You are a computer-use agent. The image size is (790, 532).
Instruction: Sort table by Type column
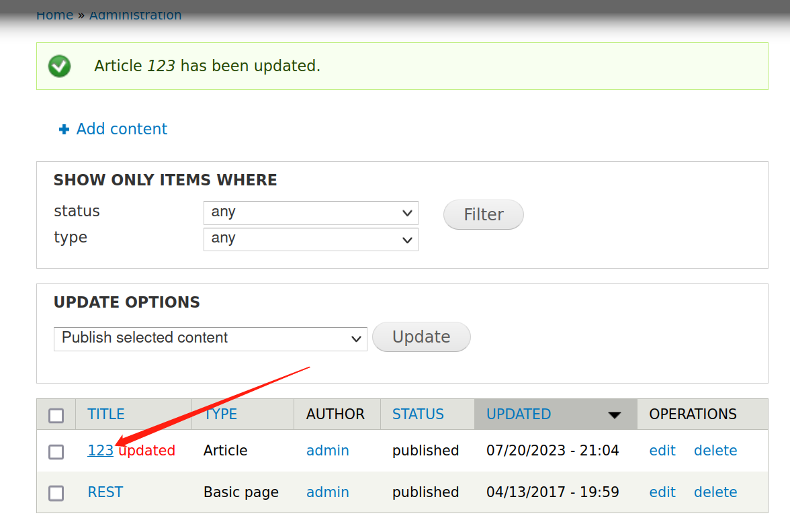point(221,414)
